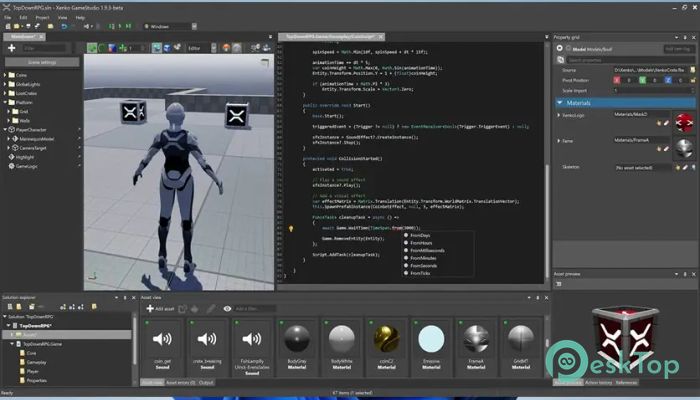Expand the GlobalLights folder
The image size is (700, 400).
[5, 84]
